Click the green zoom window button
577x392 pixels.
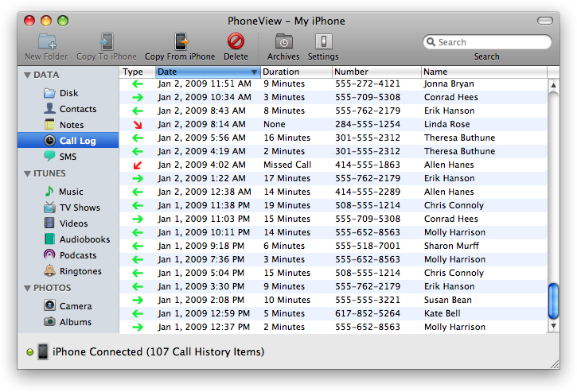pos(63,21)
